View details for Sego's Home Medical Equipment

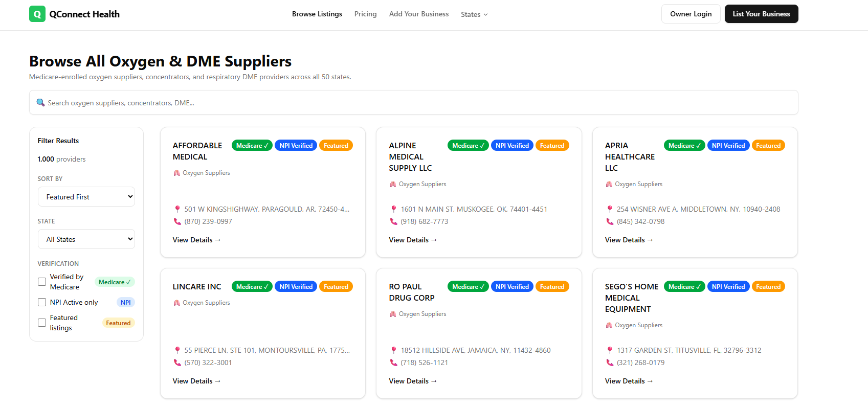pyautogui.click(x=629, y=381)
